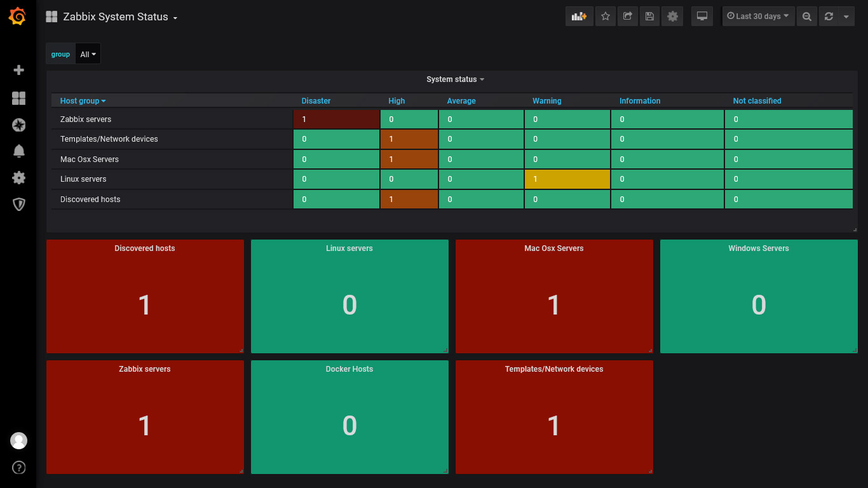
Task: Open dashboard settings gear in top bar
Action: pyautogui.click(x=672, y=17)
